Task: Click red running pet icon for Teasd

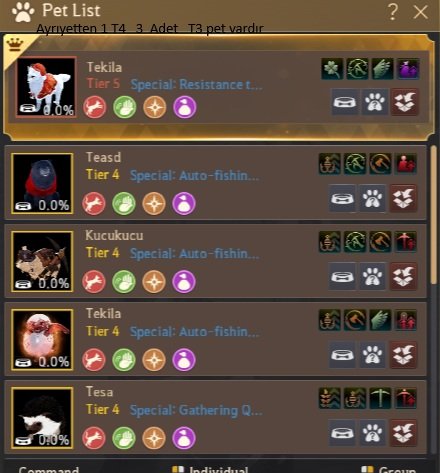Action: coord(94,203)
